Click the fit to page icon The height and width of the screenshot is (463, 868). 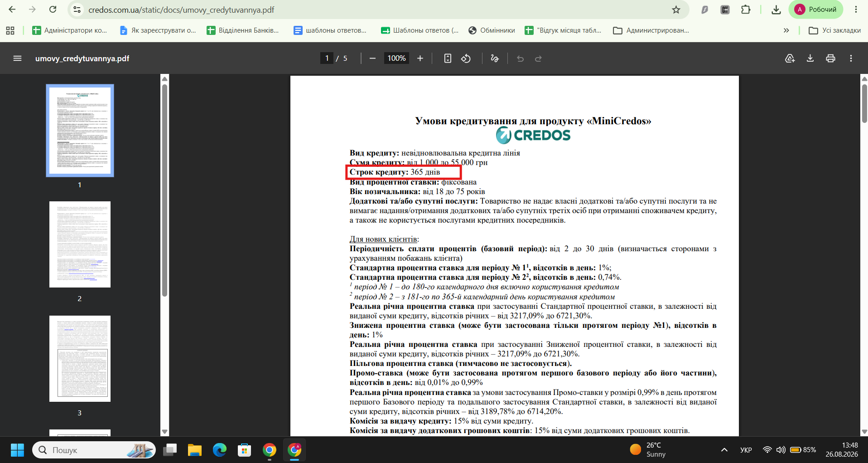(448, 58)
